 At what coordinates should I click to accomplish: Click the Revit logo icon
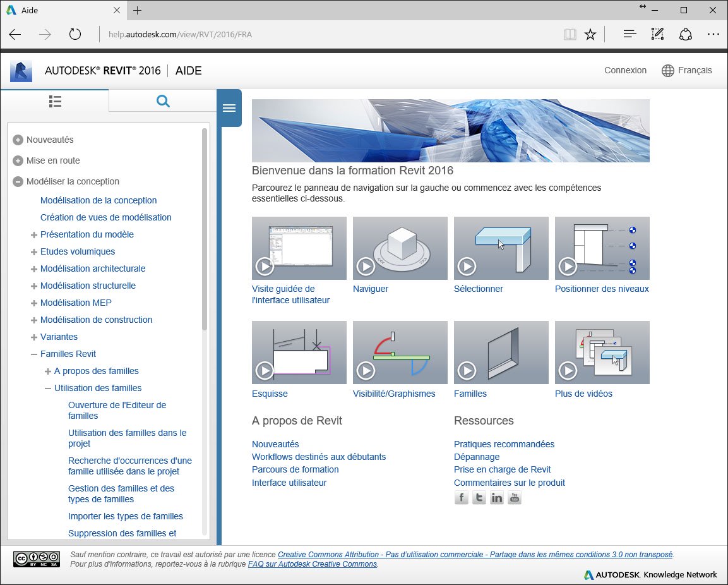tap(21, 71)
